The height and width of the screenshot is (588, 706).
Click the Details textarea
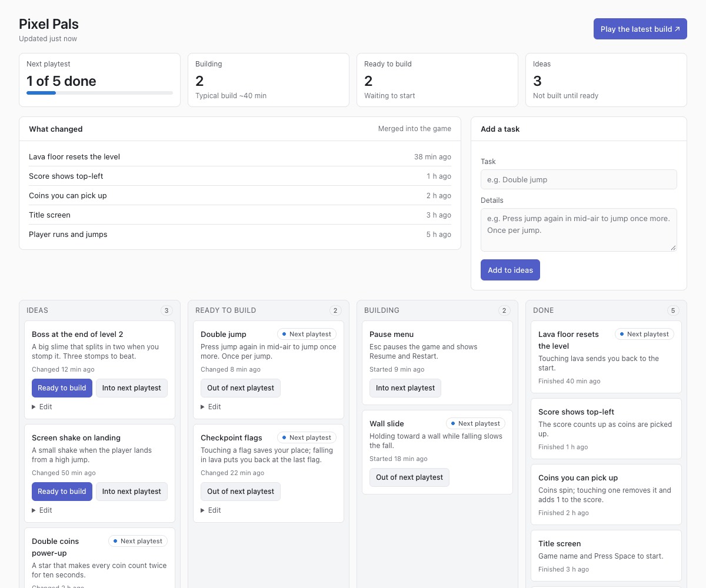578,230
